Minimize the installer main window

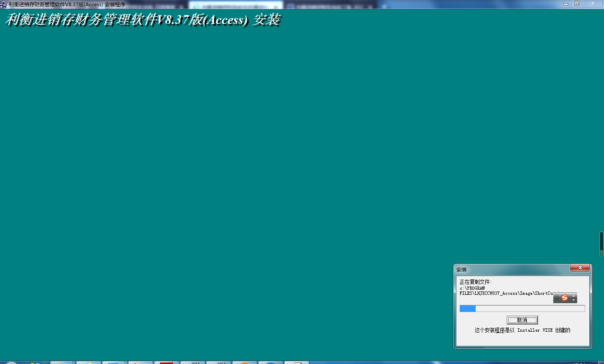(x=565, y=4)
